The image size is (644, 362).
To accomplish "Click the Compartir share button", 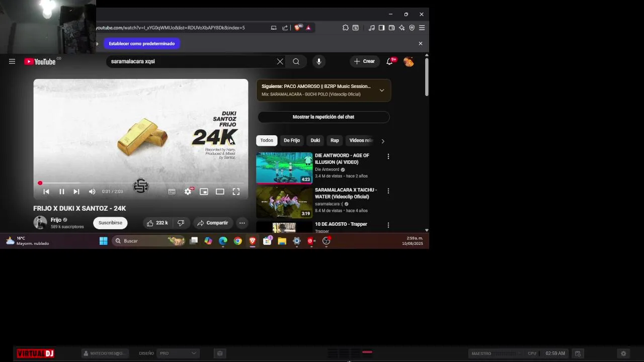I will tap(212, 223).
